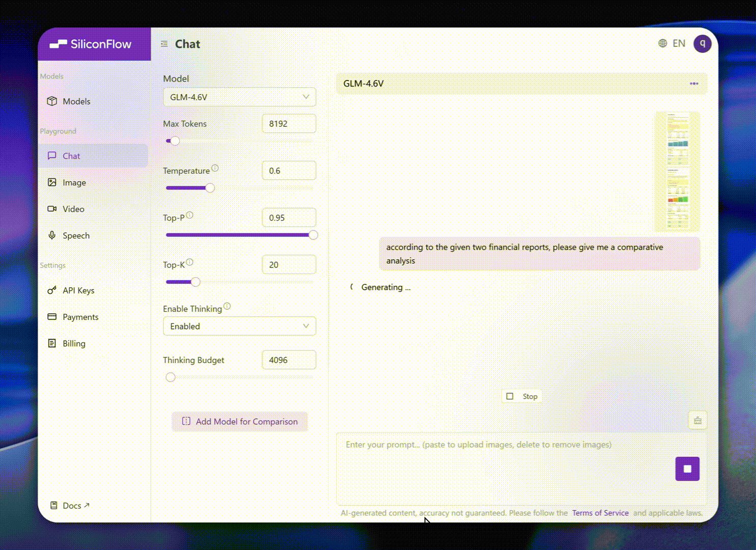Go to Speech playground

coord(93,235)
